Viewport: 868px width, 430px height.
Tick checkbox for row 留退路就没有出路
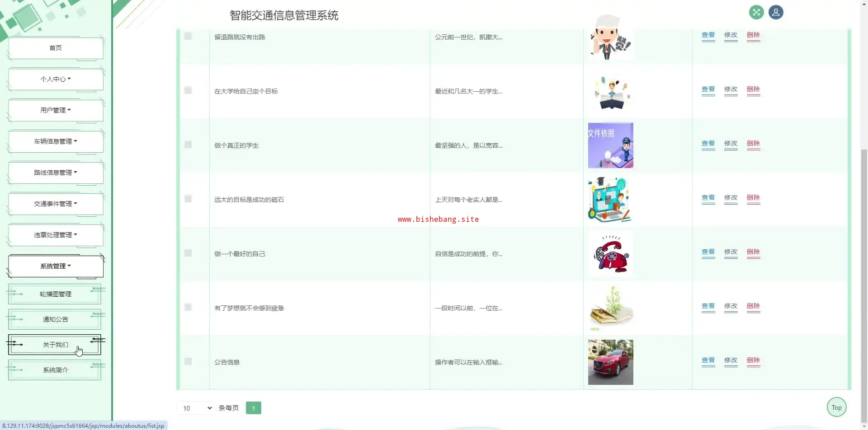click(188, 36)
